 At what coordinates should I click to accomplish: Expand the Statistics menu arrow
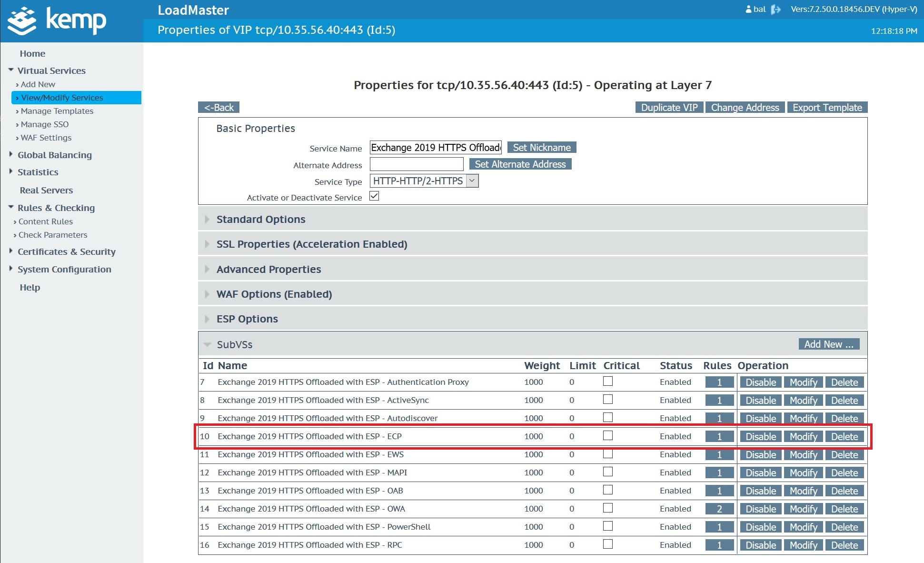[11, 171]
